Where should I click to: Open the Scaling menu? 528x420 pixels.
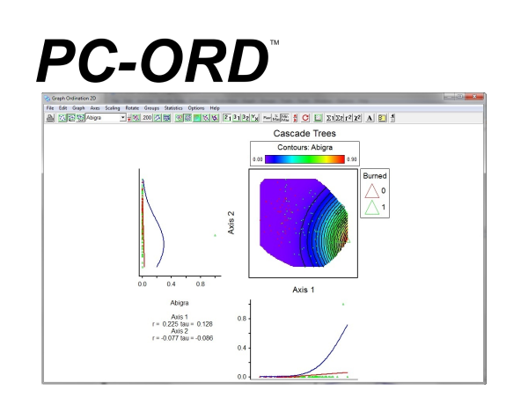[113, 108]
